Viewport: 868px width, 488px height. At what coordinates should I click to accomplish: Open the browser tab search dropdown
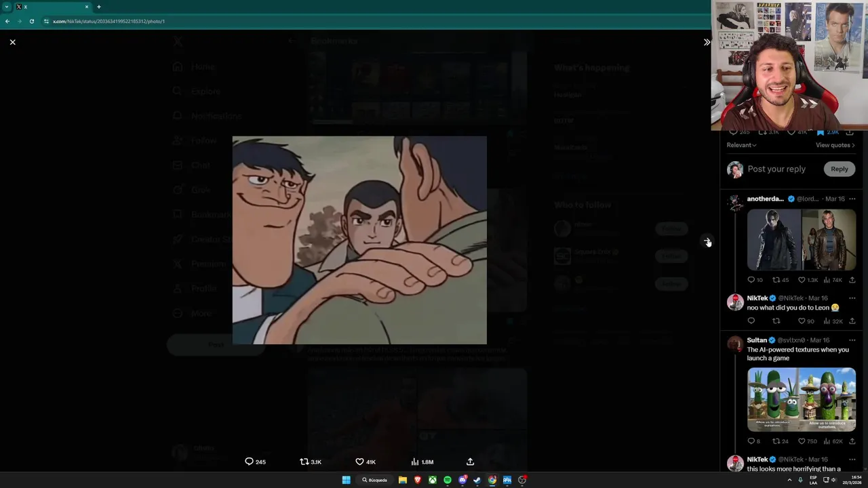point(7,7)
